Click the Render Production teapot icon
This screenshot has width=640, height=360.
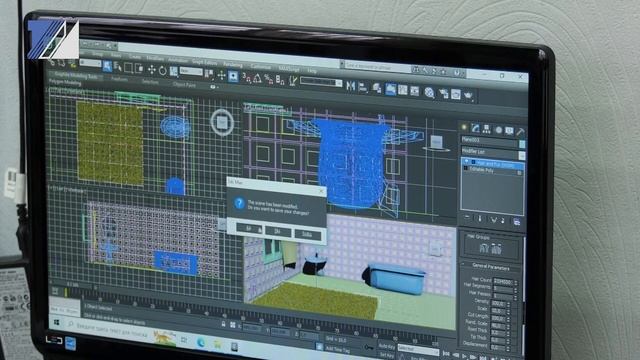(x=468, y=96)
